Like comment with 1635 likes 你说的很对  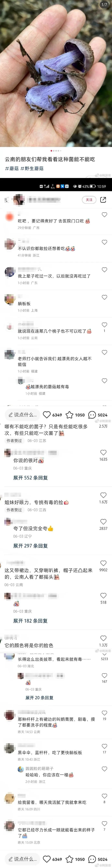click(x=103, y=453)
